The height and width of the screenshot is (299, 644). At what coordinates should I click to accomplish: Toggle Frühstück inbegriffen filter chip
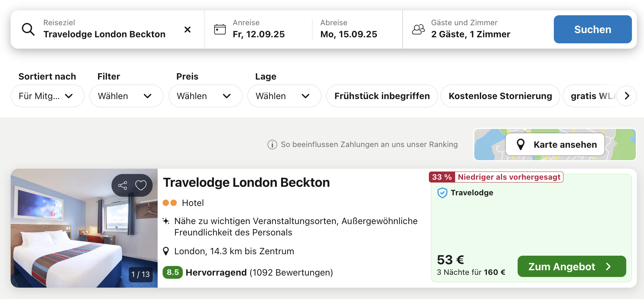point(382,96)
